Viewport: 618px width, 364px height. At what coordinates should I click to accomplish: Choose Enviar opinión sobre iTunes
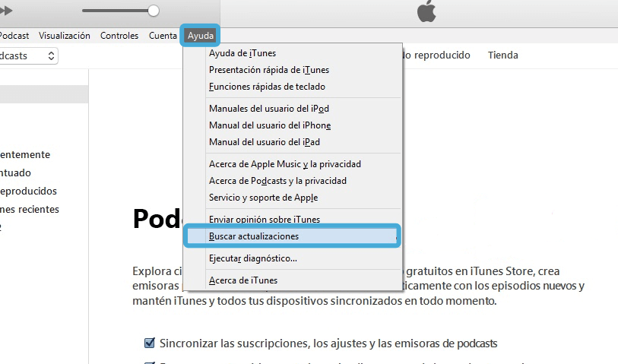click(x=293, y=219)
